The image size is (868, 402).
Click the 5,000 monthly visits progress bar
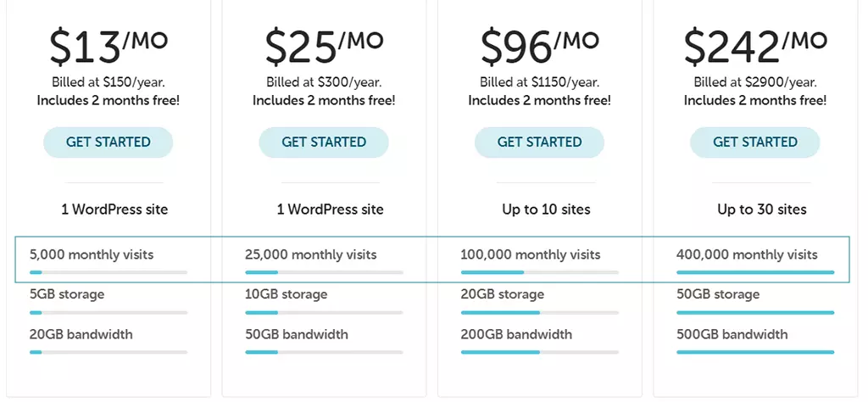[x=108, y=272]
